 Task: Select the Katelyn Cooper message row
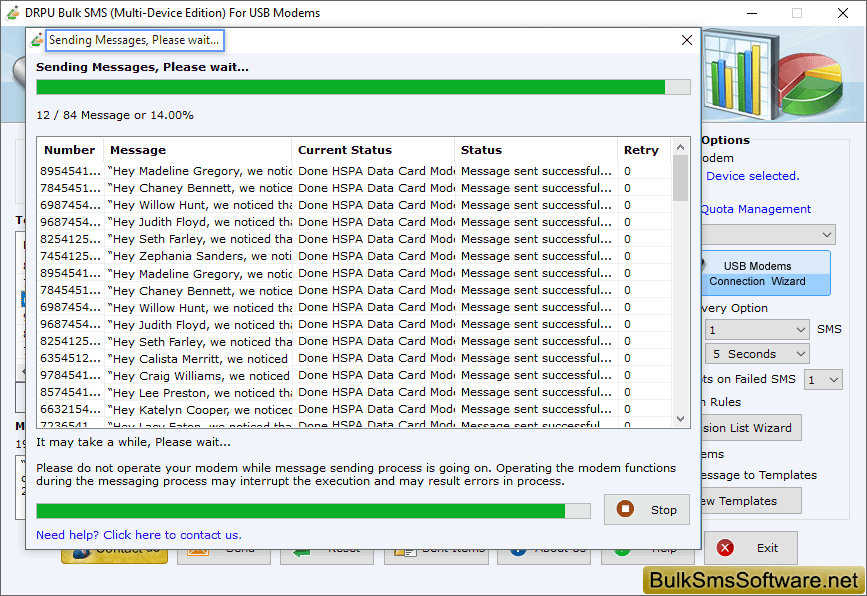click(x=354, y=410)
